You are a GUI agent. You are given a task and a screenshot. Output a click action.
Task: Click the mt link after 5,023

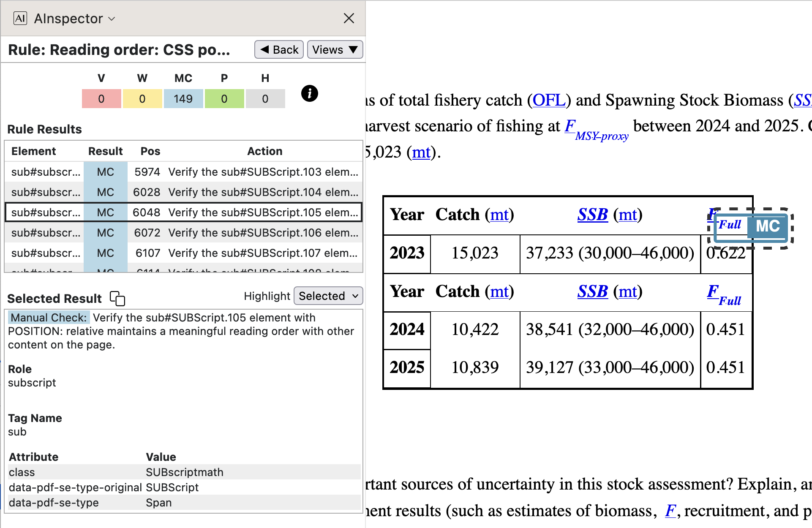point(421,152)
